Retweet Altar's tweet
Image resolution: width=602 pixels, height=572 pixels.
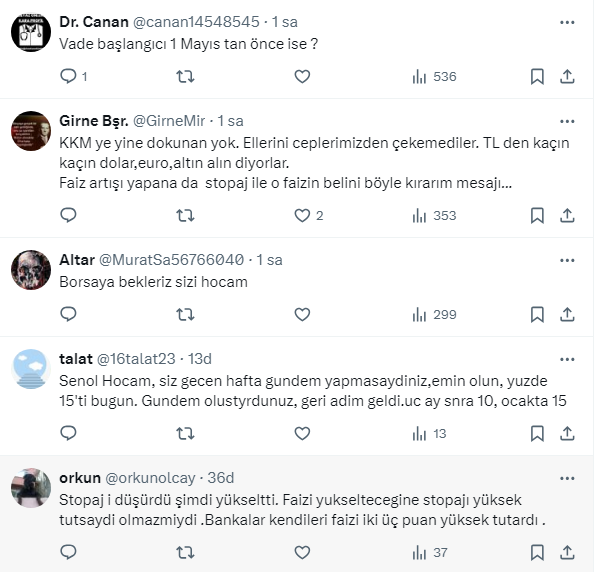185,314
